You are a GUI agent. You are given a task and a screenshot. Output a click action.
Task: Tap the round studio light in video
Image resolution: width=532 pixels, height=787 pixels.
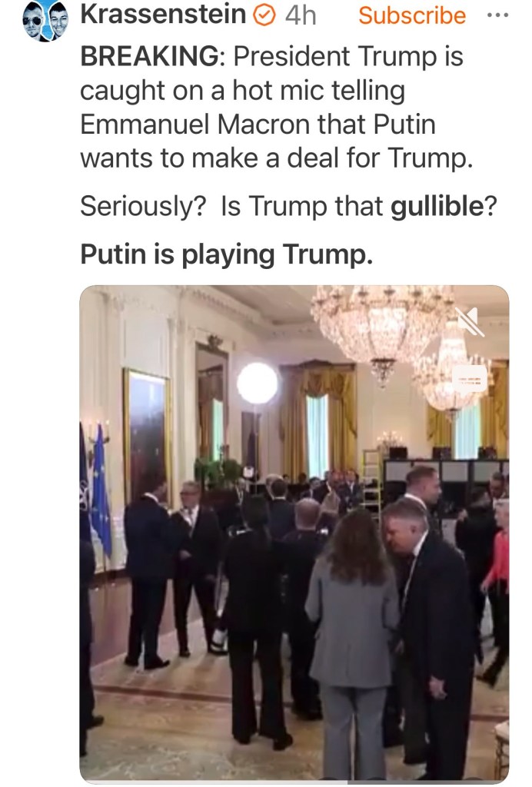tap(257, 384)
